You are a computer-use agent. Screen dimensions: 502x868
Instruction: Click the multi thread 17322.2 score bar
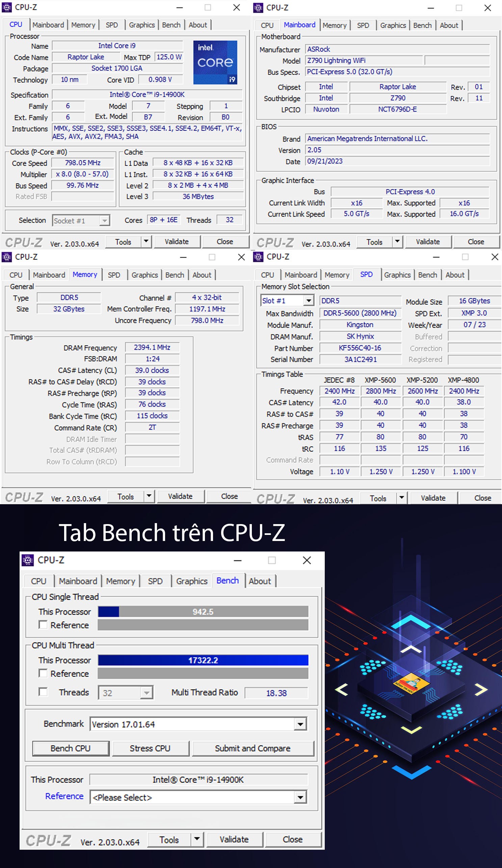coord(203,660)
